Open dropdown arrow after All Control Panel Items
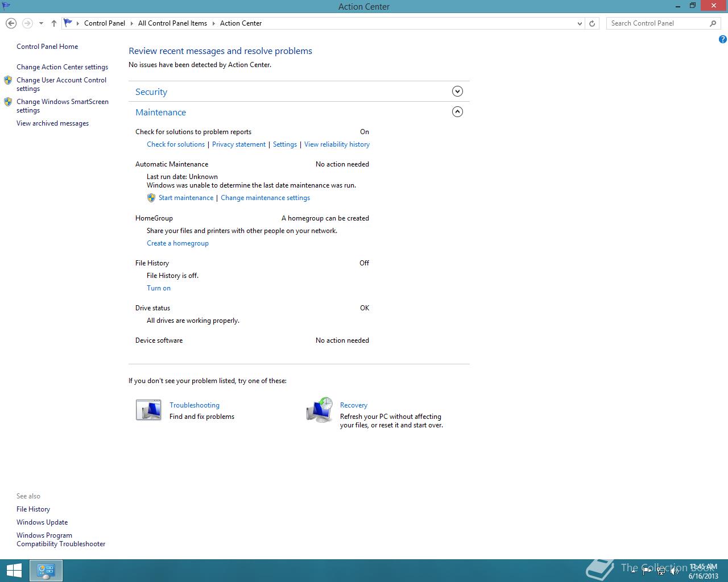728x582 pixels. (214, 23)
